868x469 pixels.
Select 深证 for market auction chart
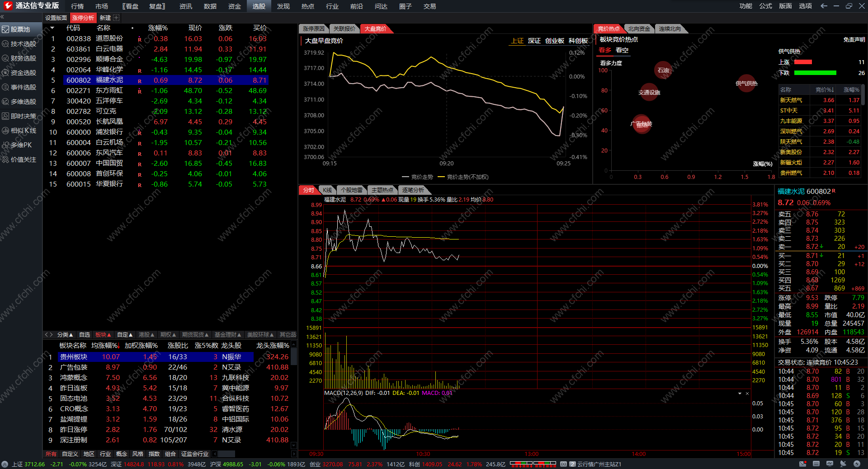(x=534, y=41)
